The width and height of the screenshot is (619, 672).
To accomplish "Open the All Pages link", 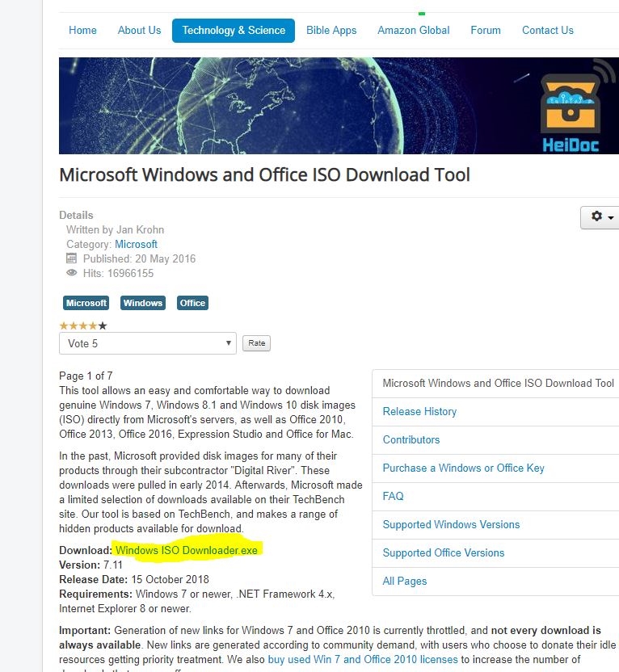I will coord(405,582).
